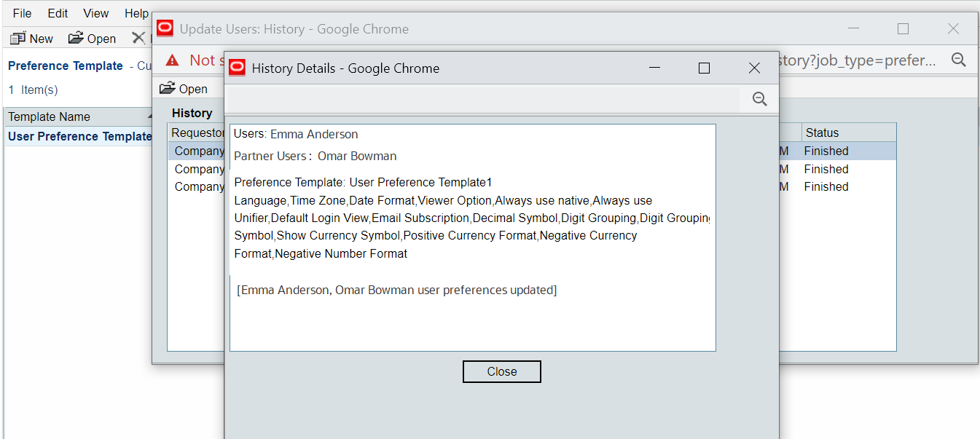Close the History Details window with X
This screenshot has height=439, width=980.
pyautogui.click(x=754, y=68)
